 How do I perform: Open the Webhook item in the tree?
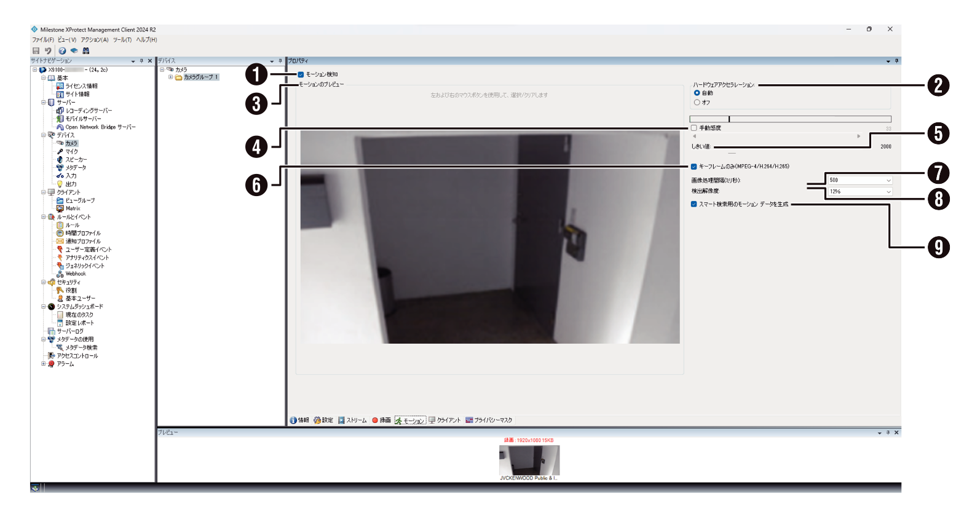pyautogui.click(x=75, y=274)
